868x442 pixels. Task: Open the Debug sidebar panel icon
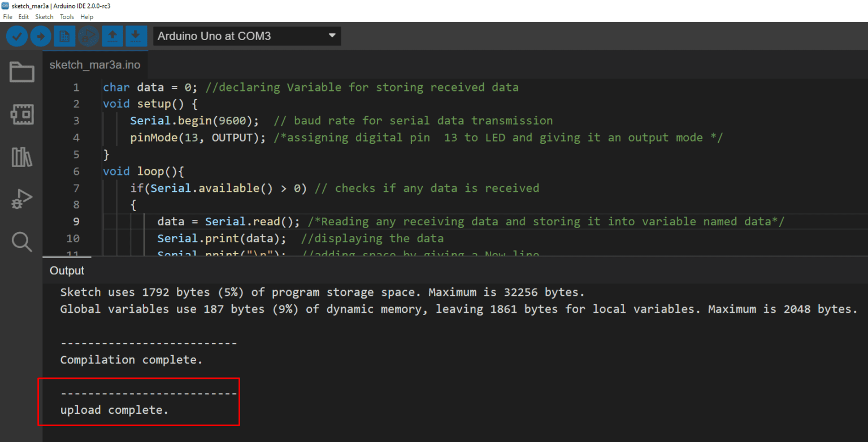(x=21, y=199)
